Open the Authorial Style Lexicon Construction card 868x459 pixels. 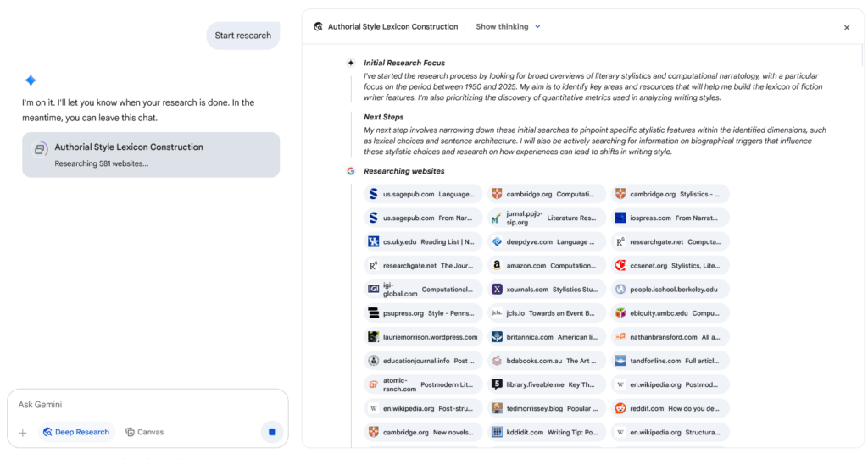(151, 155)
